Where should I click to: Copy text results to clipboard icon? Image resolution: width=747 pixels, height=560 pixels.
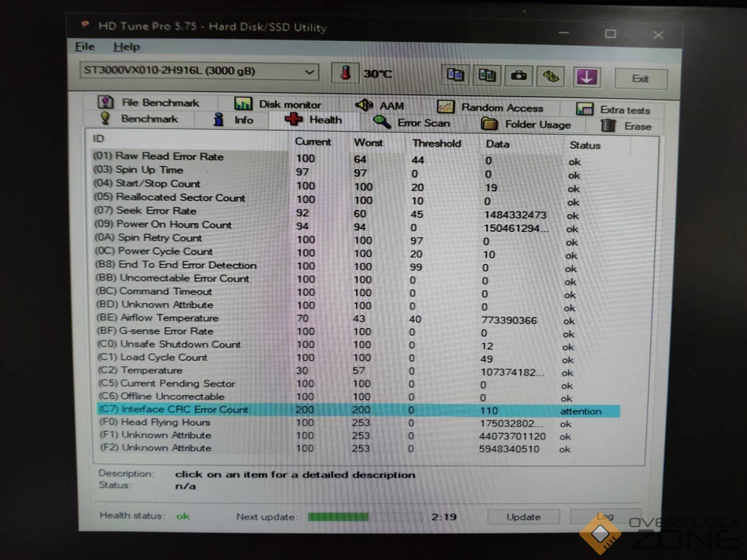(455, 75)
